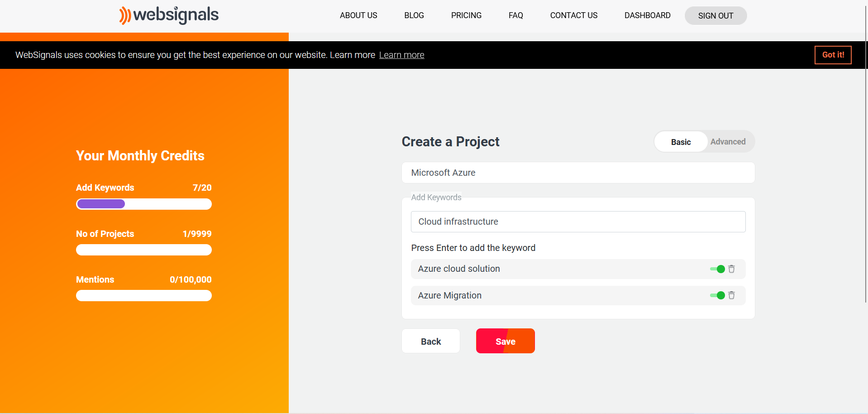Image resolution: width=868 pixels, height=414 pixels.
Task: Click the WebSignals logo
Action: 169,15
